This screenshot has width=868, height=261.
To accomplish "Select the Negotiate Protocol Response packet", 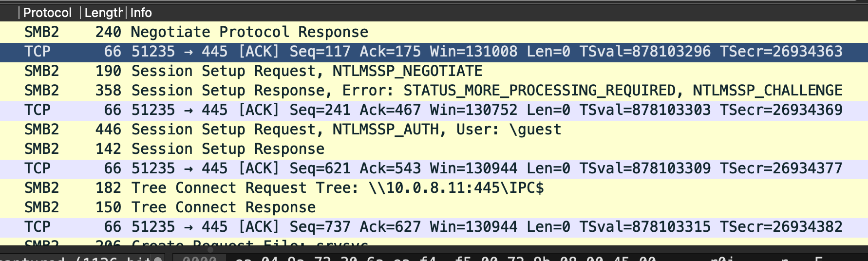I will click(249, 32).
